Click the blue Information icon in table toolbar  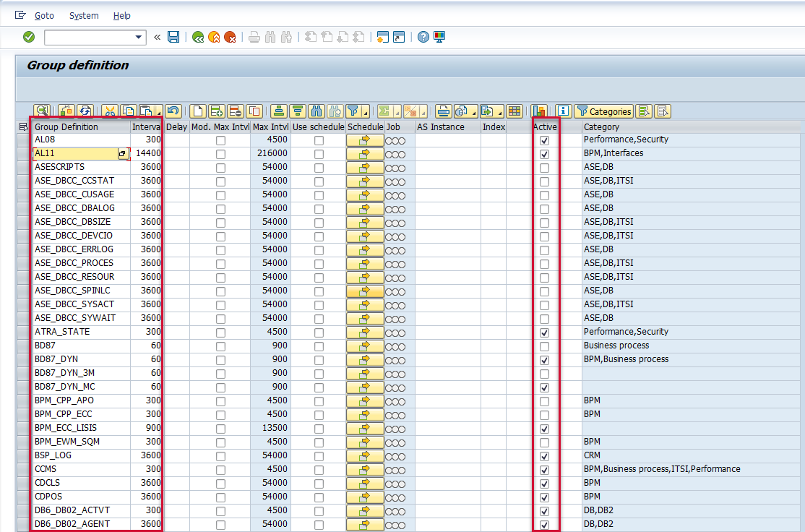tap(563, 111)
